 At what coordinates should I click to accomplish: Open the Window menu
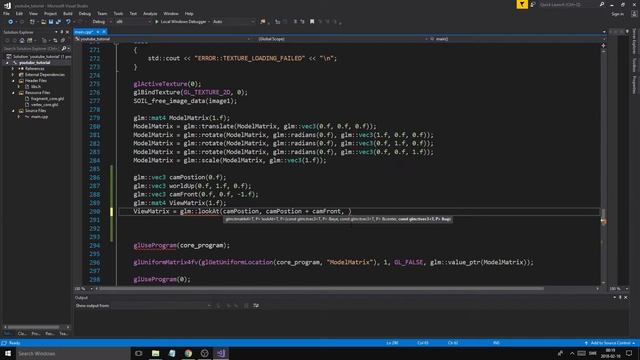[171, 13]
